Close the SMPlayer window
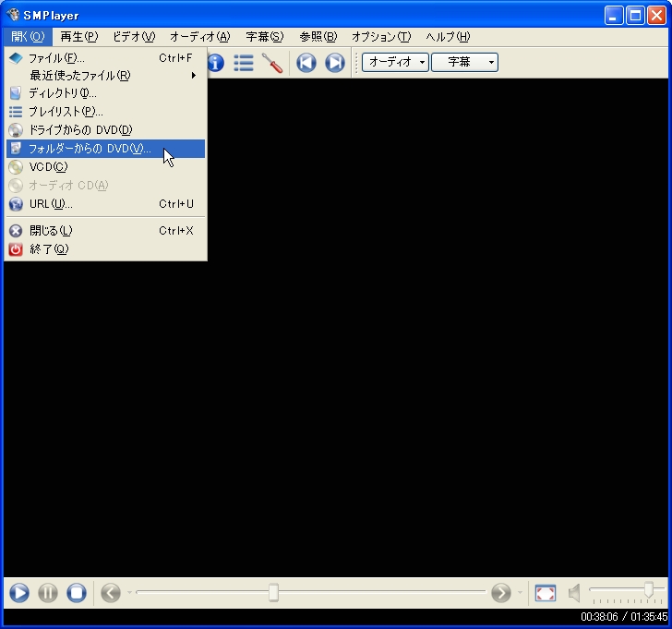This screenshot has width=672, height=629. pos(656,16)
